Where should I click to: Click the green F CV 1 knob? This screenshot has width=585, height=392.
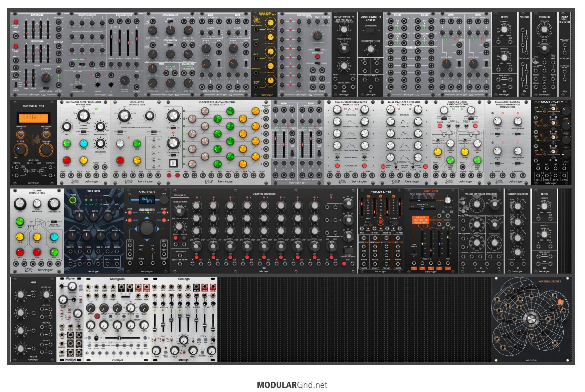click(67, 143)
